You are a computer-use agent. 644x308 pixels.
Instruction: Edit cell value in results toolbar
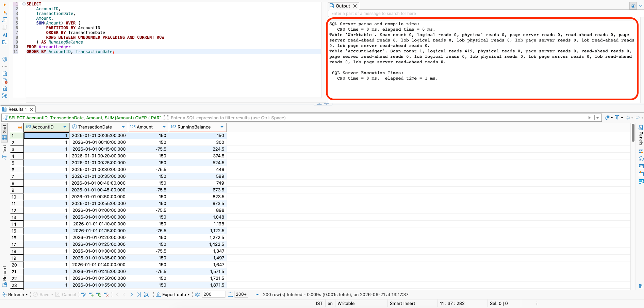click(x=84, y=294)
